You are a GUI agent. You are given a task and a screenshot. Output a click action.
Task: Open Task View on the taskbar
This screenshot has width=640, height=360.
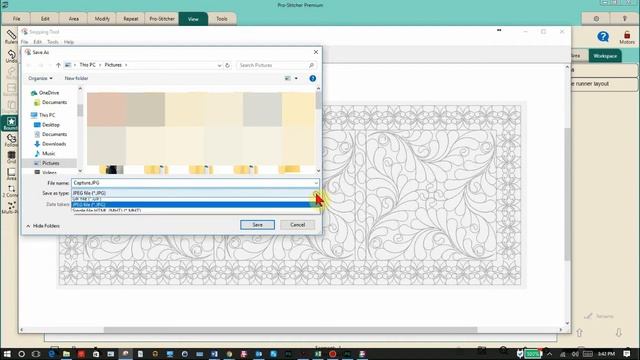[x=36, y=354]
